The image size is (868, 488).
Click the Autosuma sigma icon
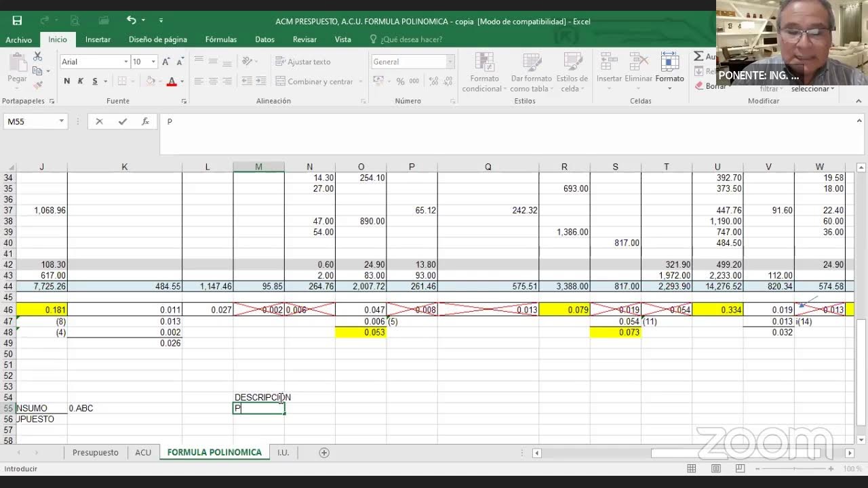pyautogui.click(x=698, y=56)
